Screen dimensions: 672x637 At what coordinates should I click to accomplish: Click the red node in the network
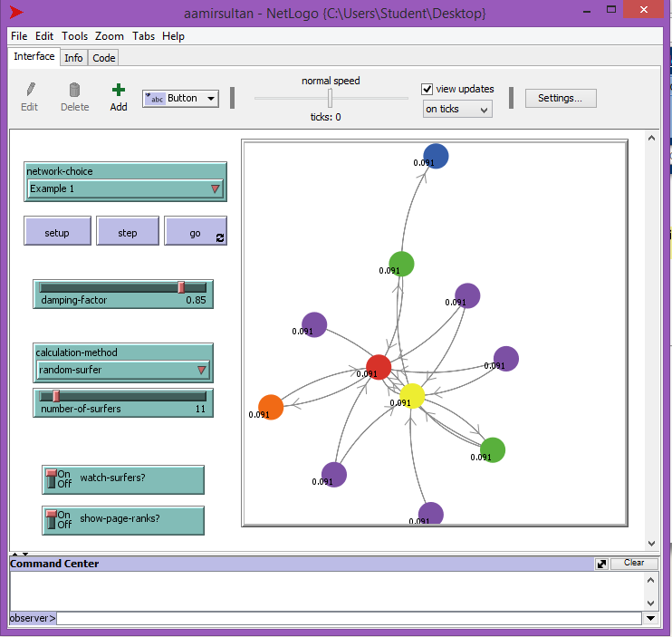379,367
